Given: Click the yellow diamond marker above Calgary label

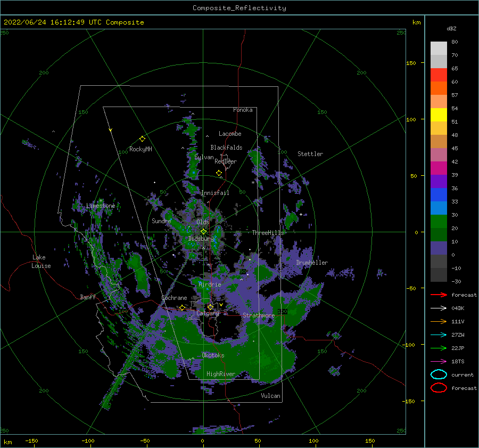Looking at the screenshot, I should click(x=210, y=307).
